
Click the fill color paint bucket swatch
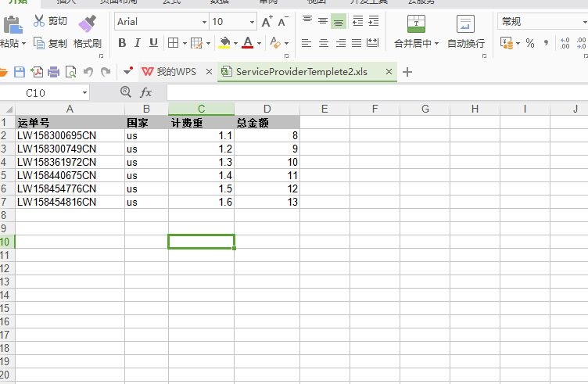point(224,43)
